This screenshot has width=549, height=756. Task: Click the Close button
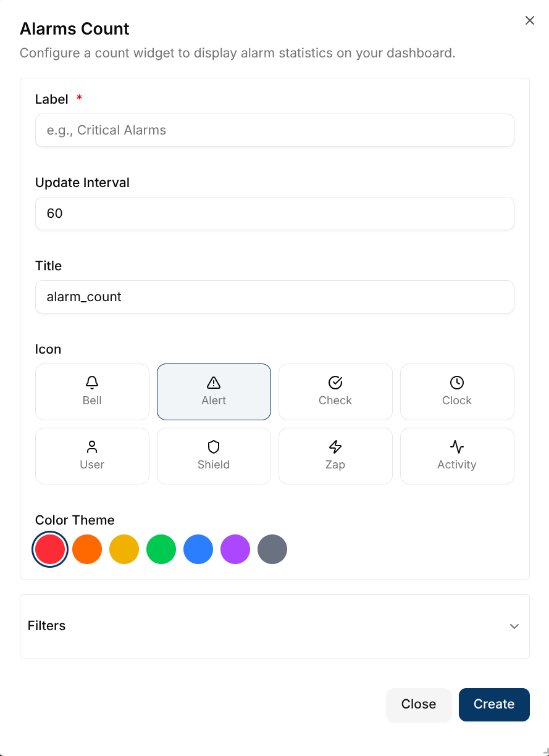419,704
